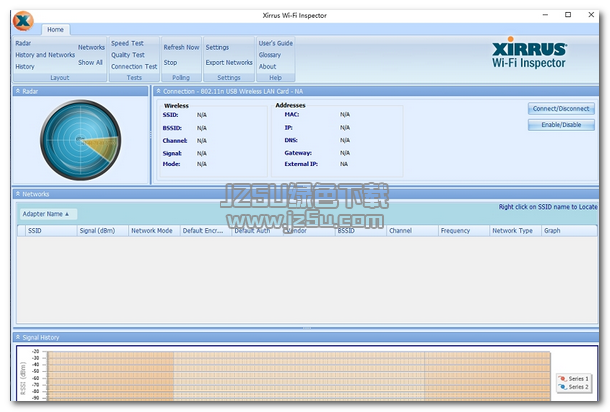The width and height of the screenshot is (610, 412).
Task: Sort by Frequency column header
Action: point(464,231)
